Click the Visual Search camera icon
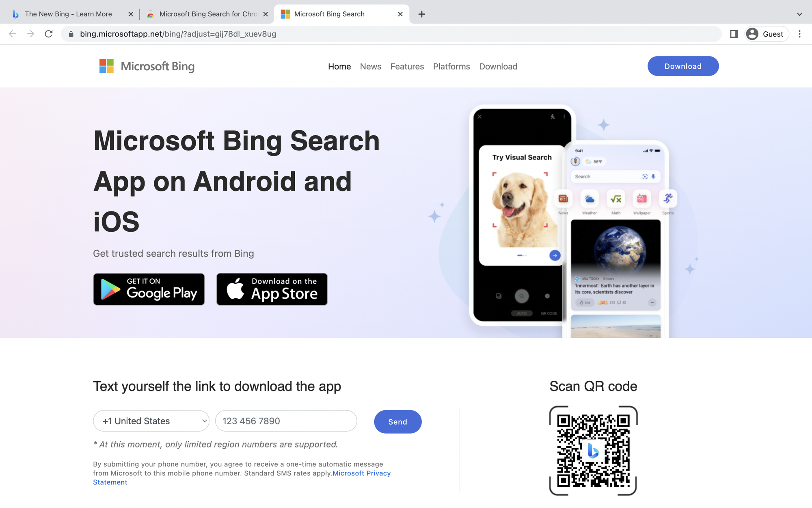 [x=646, y=176]
